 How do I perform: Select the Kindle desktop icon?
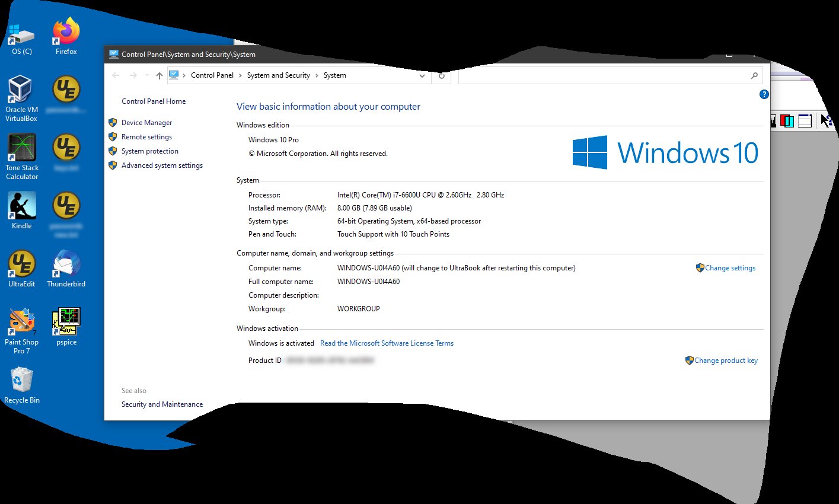click(x=22, y=210)
